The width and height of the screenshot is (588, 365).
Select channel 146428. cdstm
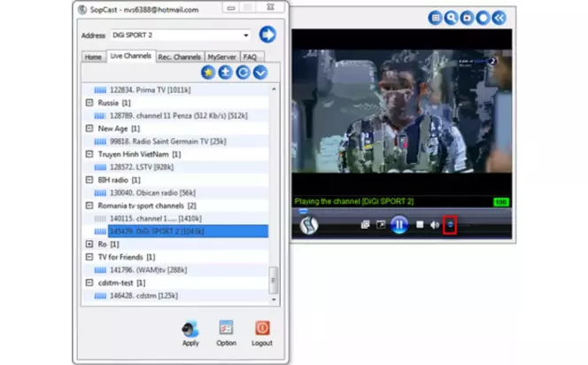coord(143,296)
